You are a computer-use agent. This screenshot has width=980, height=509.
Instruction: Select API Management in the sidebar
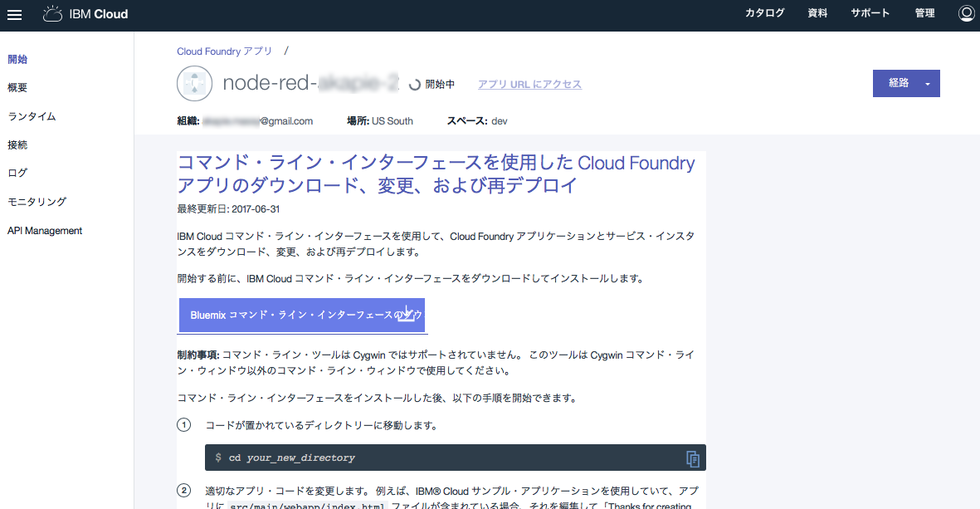click(45, 231)
